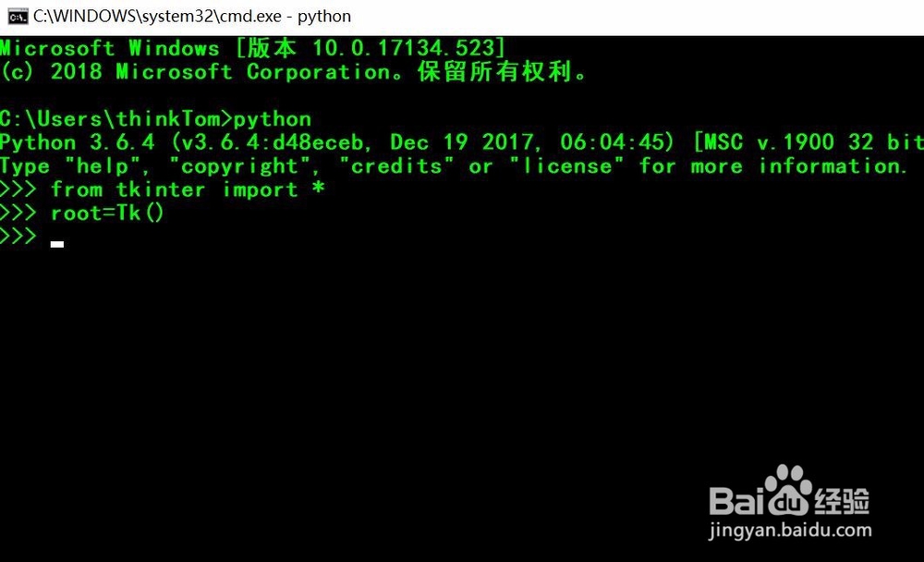Click the last '>>>' empty prompt marker

(18, 237)
